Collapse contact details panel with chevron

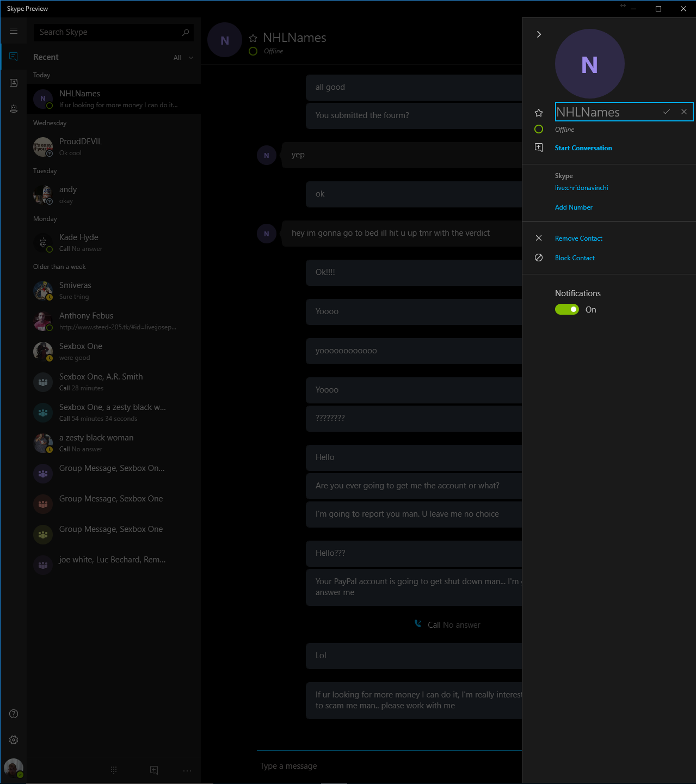click(539, 34)
